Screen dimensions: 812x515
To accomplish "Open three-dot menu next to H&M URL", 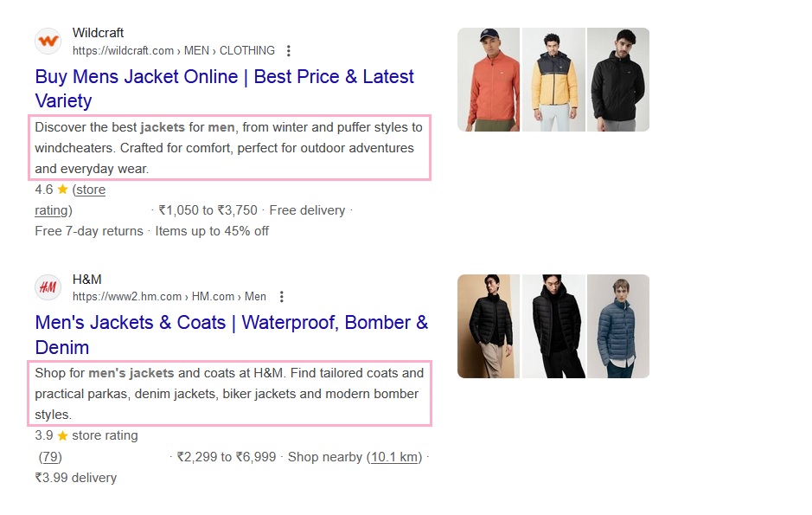I will click(281, 297).
